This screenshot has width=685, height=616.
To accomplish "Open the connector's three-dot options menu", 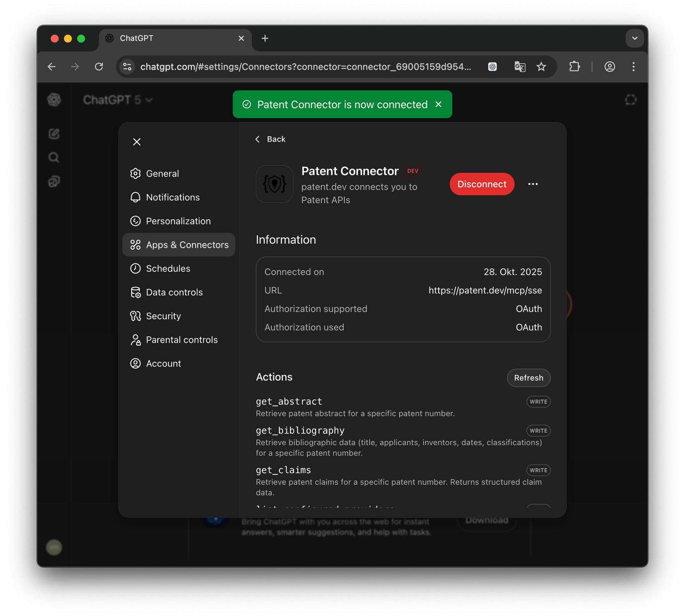I will [533, 184].
